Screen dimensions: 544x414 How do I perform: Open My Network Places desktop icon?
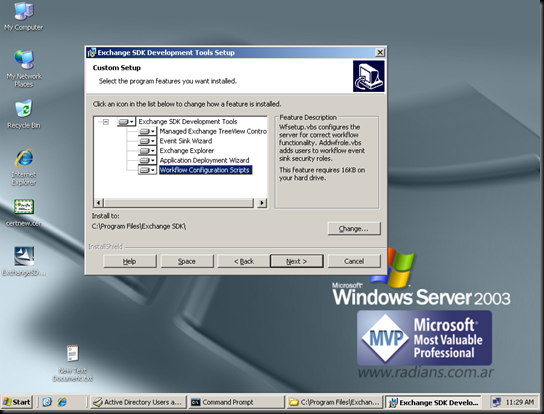click(x=24, y=68)
